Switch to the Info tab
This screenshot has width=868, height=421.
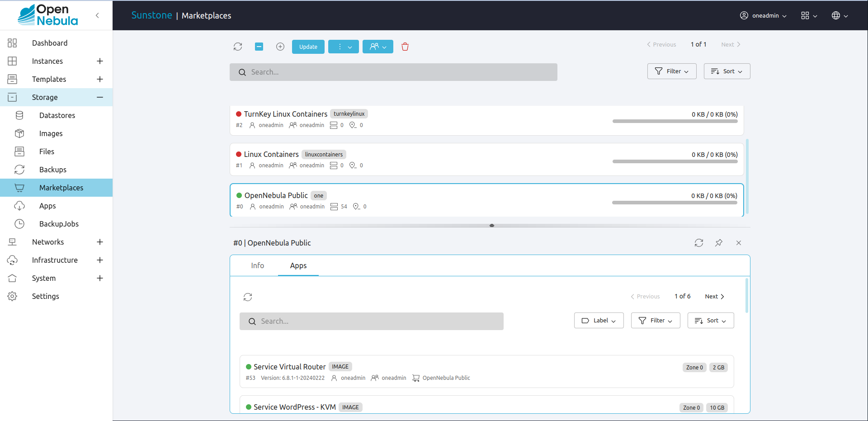(x=258, y=265)
